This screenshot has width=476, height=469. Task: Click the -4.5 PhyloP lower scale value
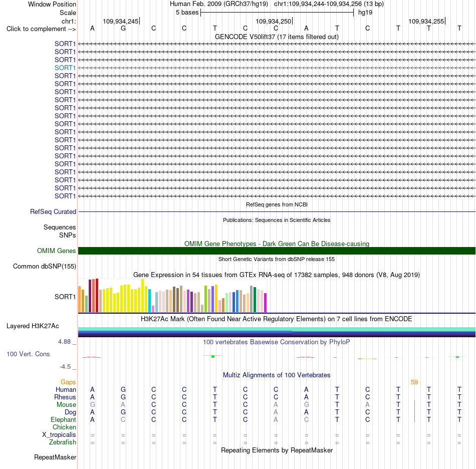pyautogui.click(x=65, y=367)
